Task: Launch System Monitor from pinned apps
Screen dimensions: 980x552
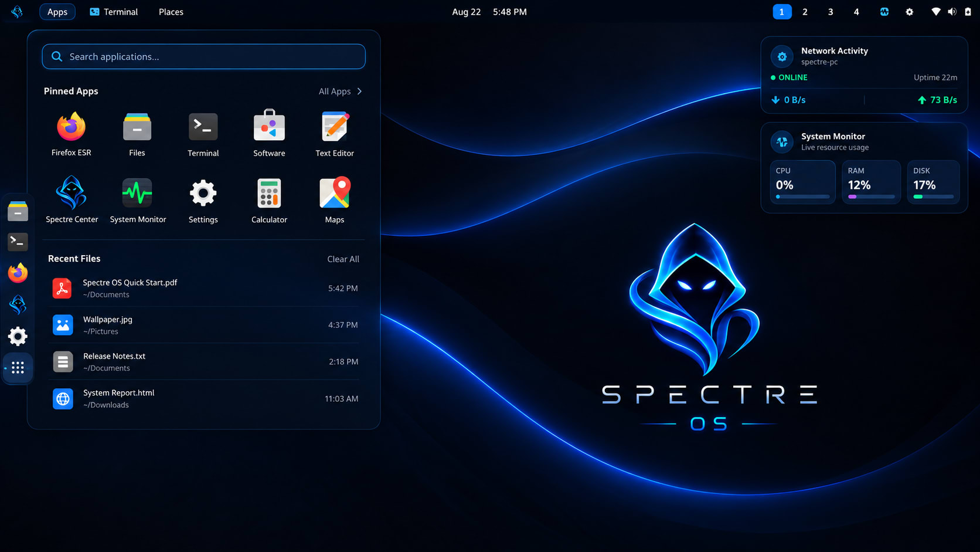Action: pyautogui.click(x=138, y=199)
